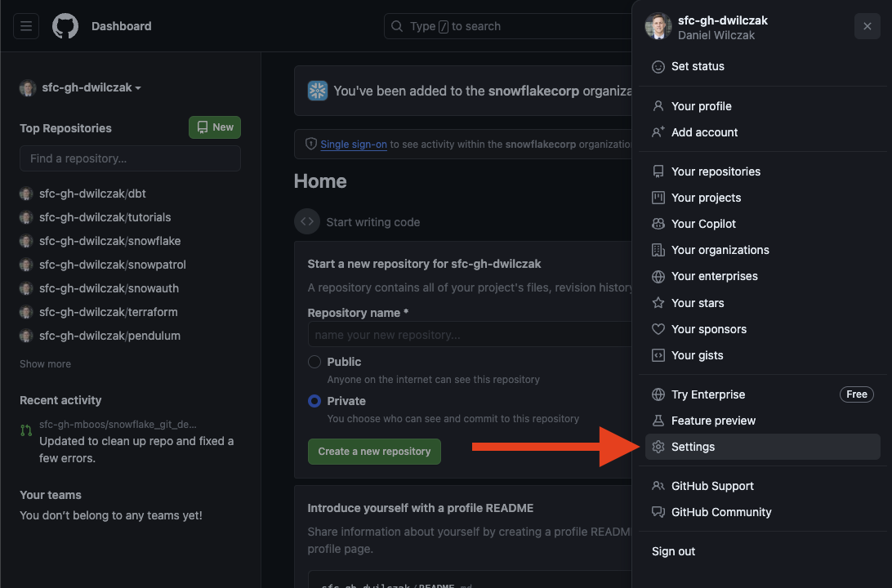The image size is (892, 588).
Task: Click the GitHub Octocat logo
Action: coord(65,26)
